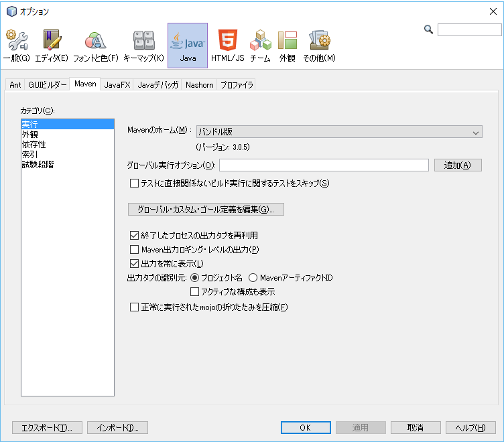Open the チーム team options category
The width and height of the screenshot is (504, 442).
260,46
